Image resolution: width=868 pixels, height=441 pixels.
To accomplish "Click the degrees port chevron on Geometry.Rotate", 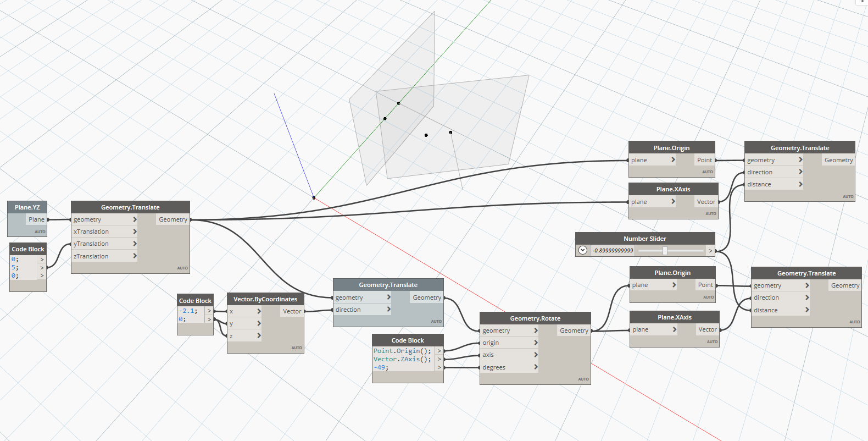I will click(536, 367).
